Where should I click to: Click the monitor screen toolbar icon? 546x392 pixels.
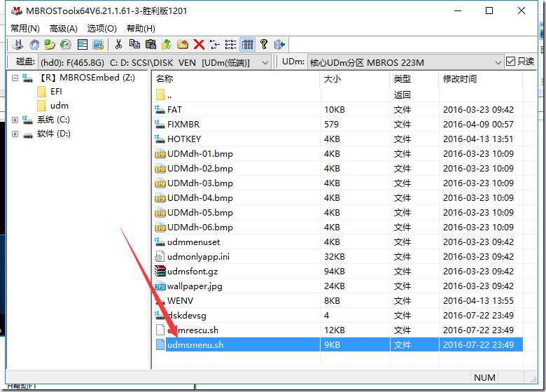click(98, 45)
